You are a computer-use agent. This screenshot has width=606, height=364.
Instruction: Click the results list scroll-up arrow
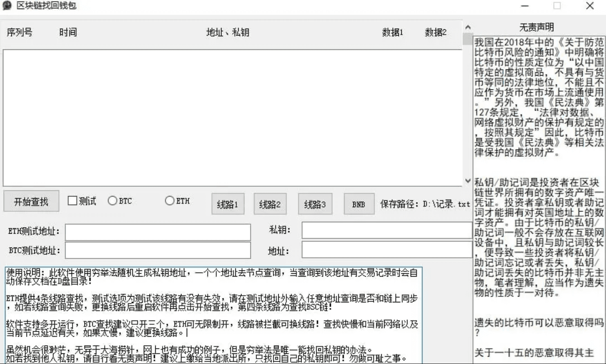tap(468, 27)
